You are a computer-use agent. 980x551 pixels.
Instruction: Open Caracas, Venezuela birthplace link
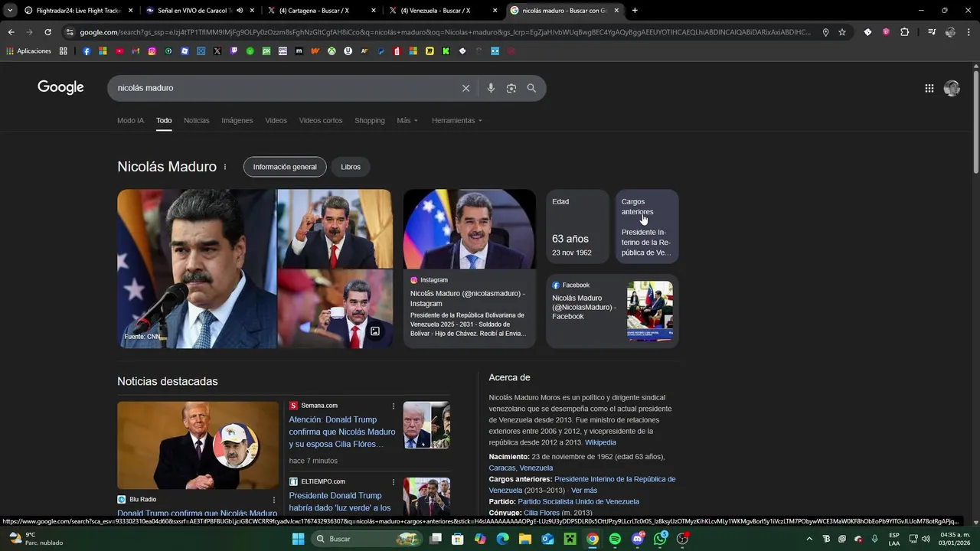point(521,468)
